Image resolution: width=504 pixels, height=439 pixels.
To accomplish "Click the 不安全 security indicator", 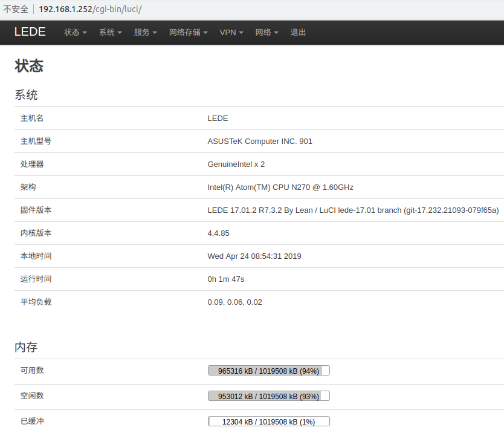I will click(x=16, y=10).
